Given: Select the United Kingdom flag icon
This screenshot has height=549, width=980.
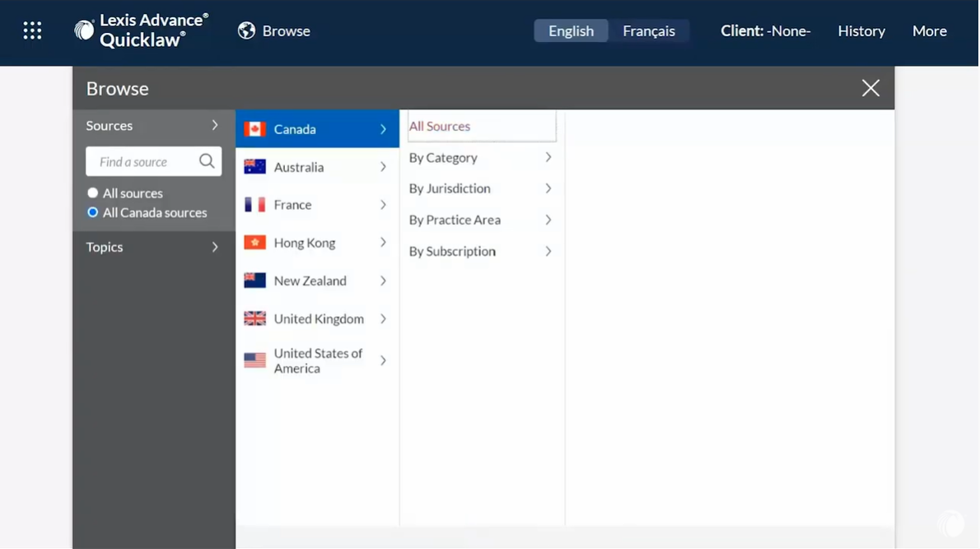Looking at the screenshot, I should pyautogui.click(x=255, y=319).
